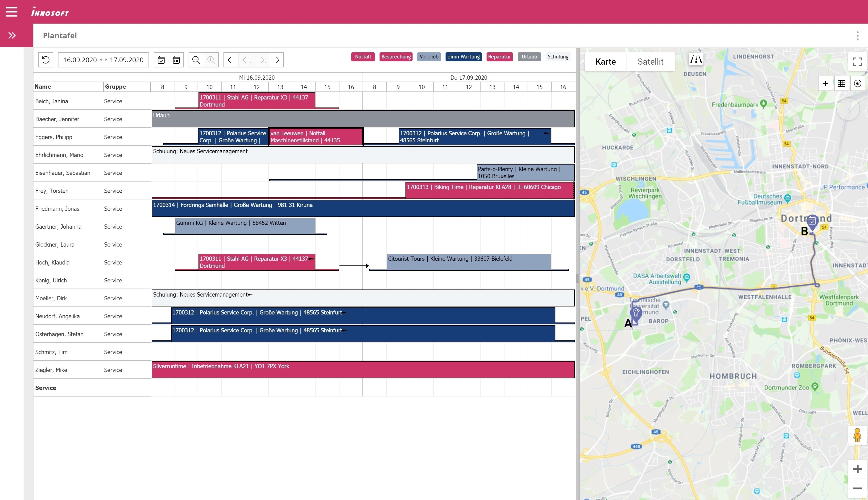Open the hamburger main menu
Viewport: 868px width, 500px height.
tap(11, 12)
